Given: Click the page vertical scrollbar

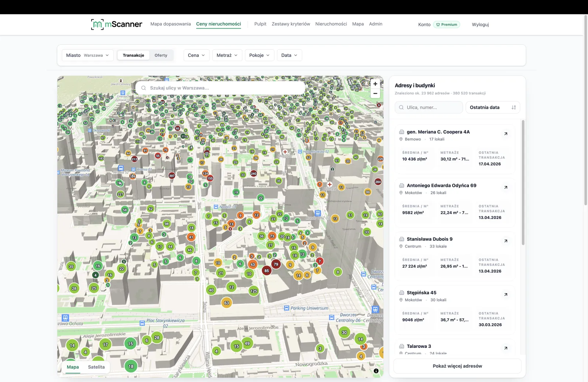Looking at the screenshot, I should pyautogui.click(x=585, y=110).
